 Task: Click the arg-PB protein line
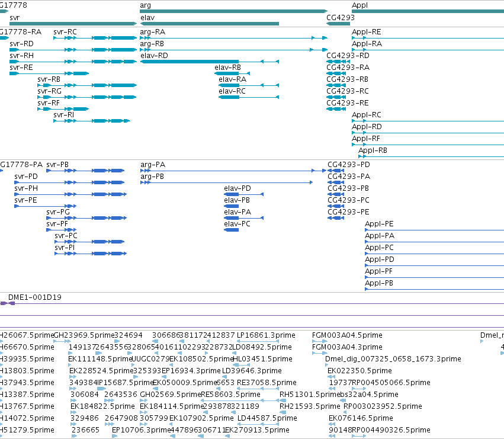(x=227, y=182)
